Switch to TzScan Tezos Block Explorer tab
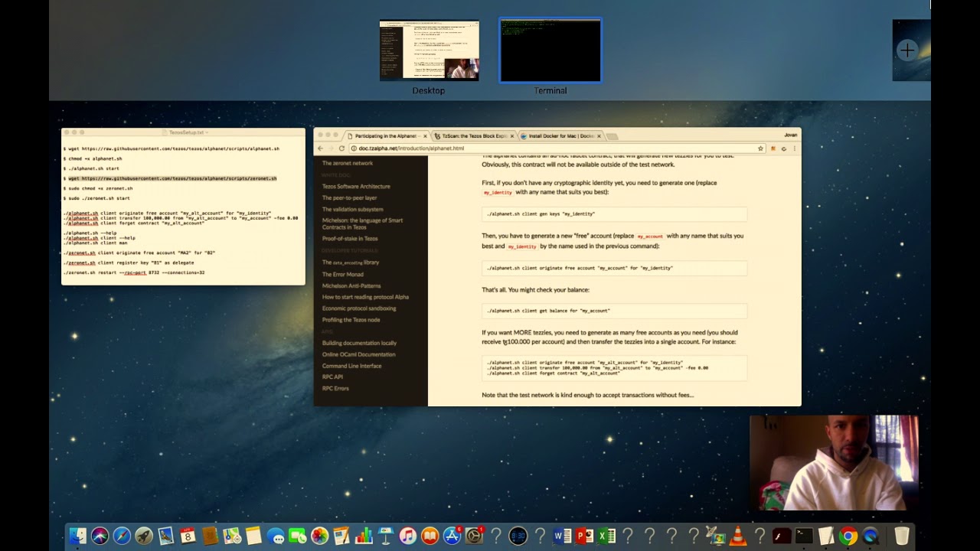 pyautogui.click(x=473, y=136)
